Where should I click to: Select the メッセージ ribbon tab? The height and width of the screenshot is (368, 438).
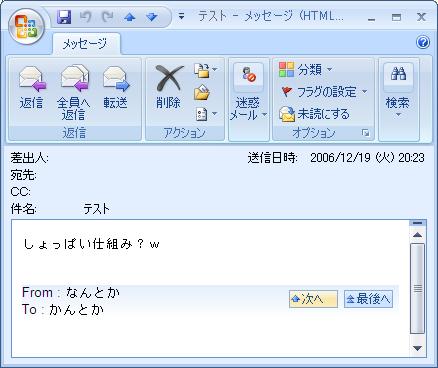(x=86, y=44)
